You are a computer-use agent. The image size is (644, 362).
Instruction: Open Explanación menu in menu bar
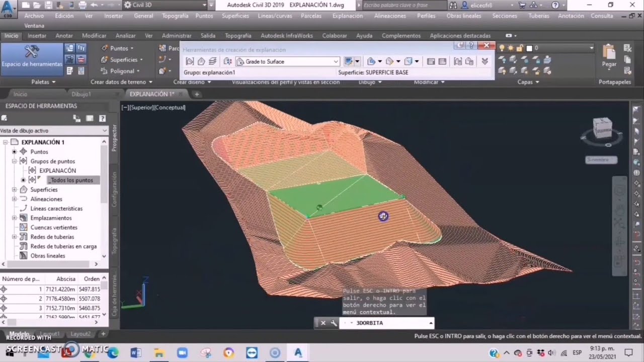click(x=348, y=16)
